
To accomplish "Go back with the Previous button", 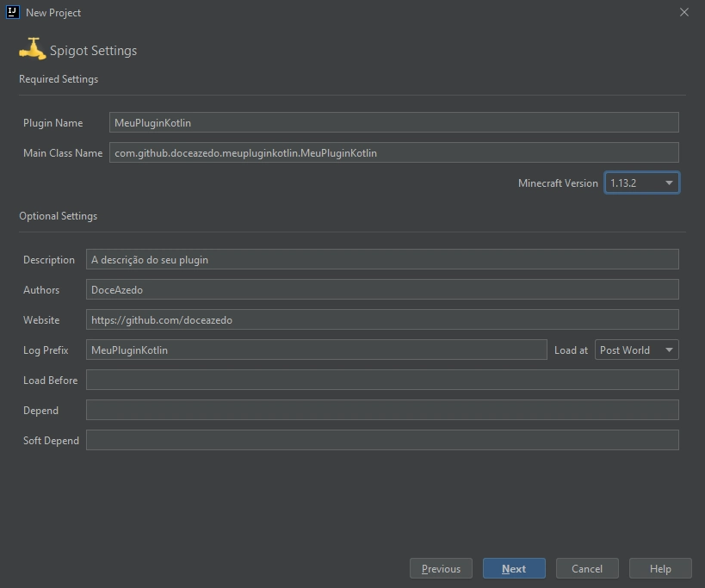I will point(441,568).
